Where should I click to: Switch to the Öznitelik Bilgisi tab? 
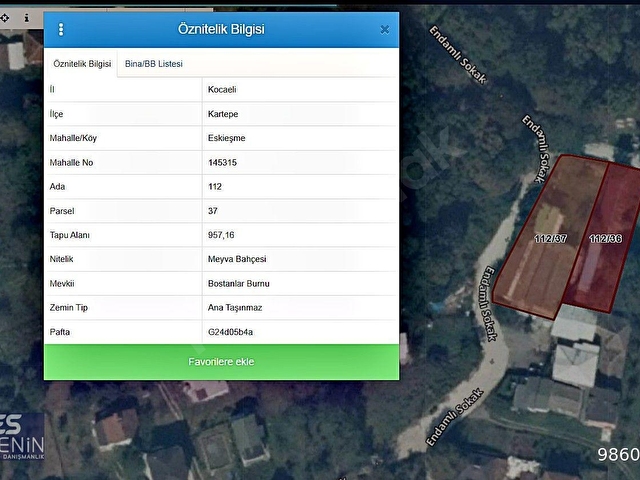coord(82,64)
